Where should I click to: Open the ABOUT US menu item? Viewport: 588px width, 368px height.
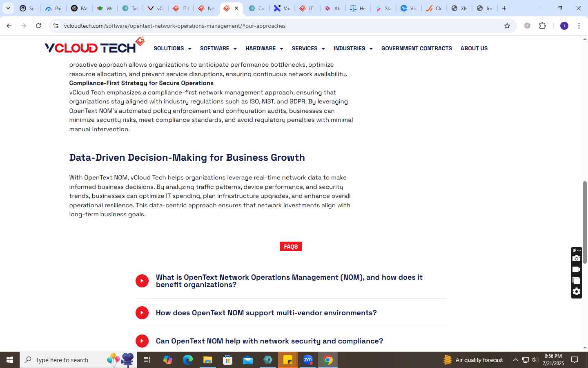474,48
